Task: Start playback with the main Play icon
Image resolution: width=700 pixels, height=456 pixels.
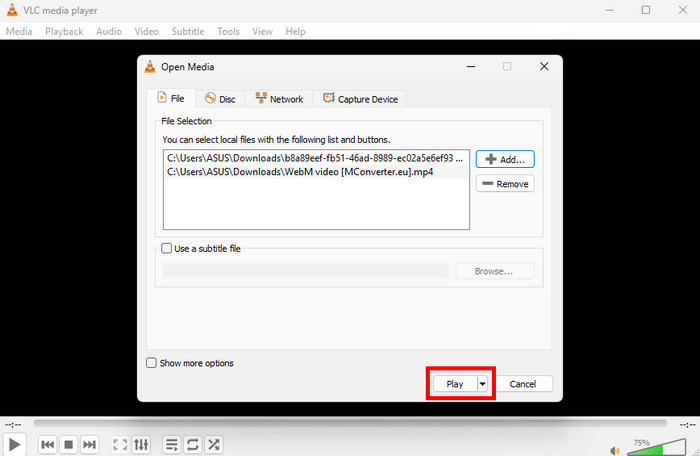Action: click(14, 444)
